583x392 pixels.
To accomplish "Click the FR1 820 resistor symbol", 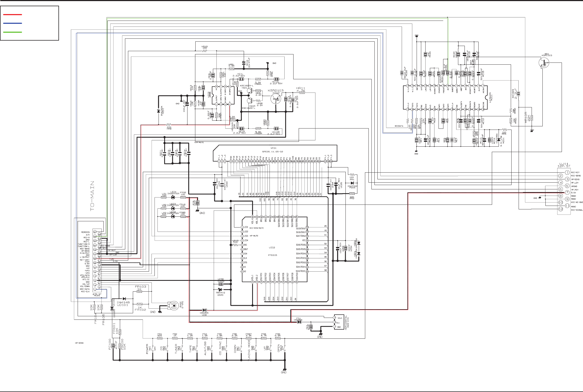I will 160,338.
